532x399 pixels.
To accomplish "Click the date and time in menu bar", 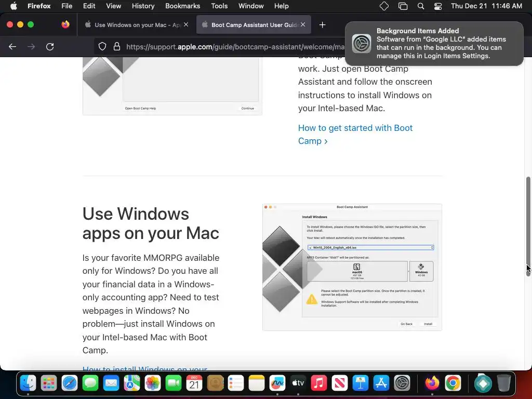I will 486,6.
